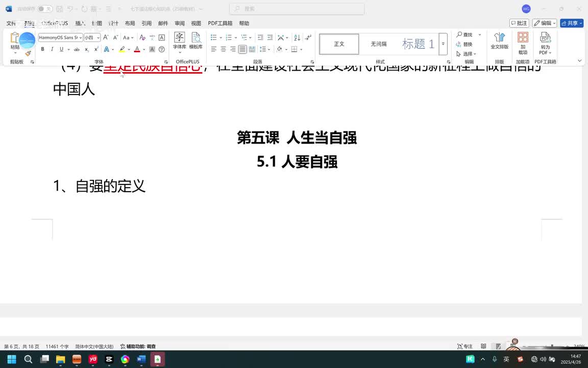Align text right
The height and width of the screenshot is (368, 588).
(233, 49)
